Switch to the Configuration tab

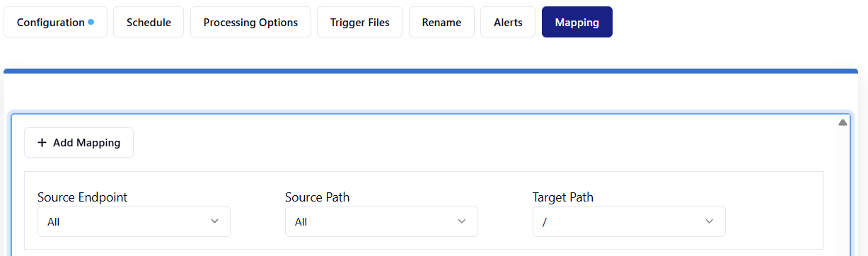(x=55, y=22)
